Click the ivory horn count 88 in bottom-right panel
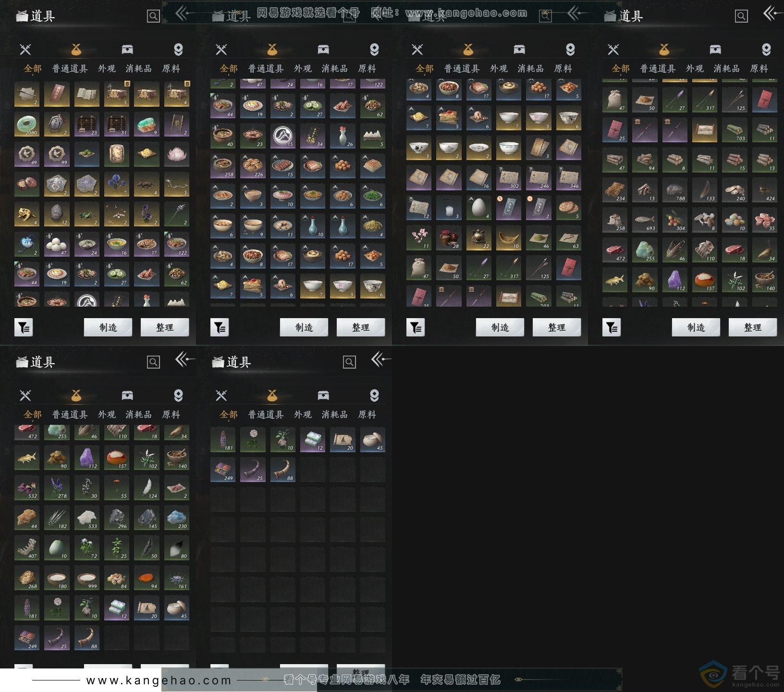 [x=283, y=470]
